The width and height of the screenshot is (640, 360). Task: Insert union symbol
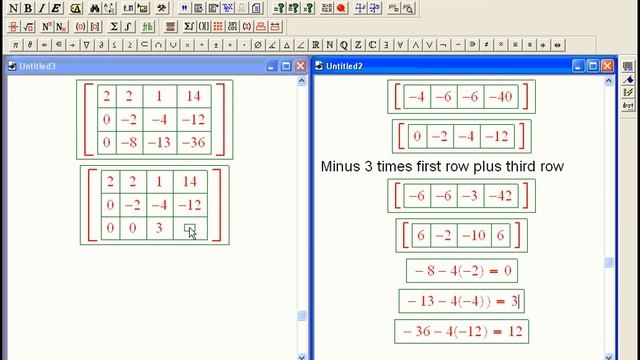pyautogui.click(x=173, y=45)
